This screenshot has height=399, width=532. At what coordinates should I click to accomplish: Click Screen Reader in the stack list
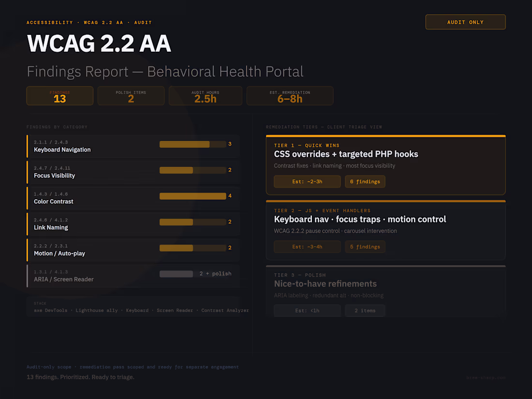(x=175, y=310)
